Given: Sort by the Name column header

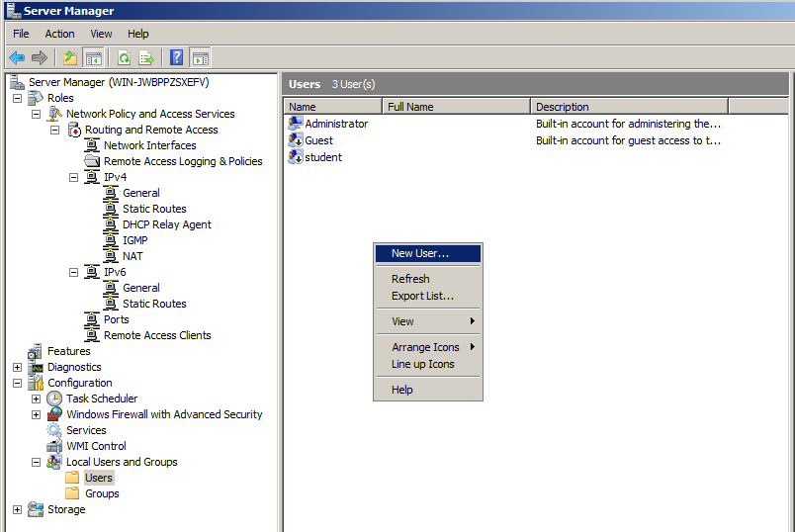Looking at the screenshot, I should click(332, 107).
